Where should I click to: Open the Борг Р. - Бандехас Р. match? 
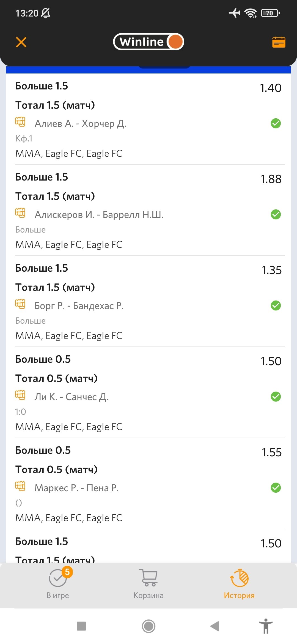(79, 306)
